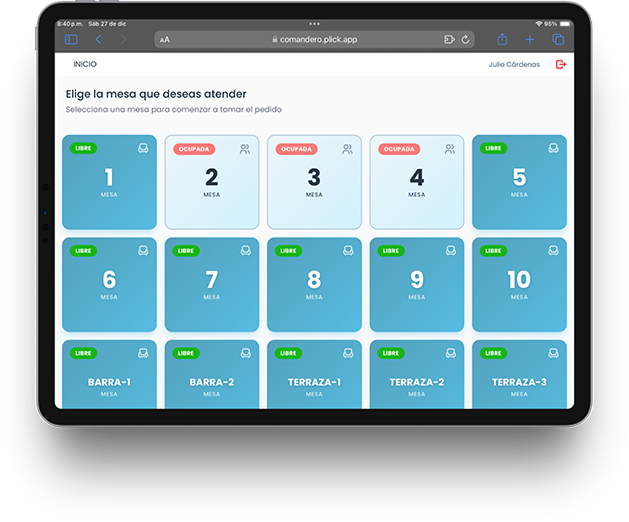Click the LIBRE badge on Mesa 1
Viewport: 629px width, 522px height.
coord(83,148)
